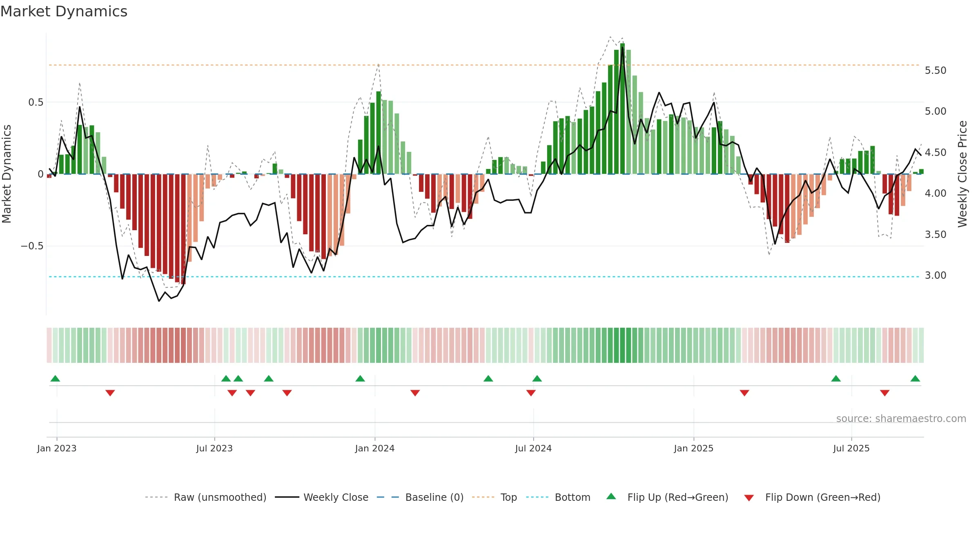Click the Bottom legend entry
Screen dimensions: 980x551
tap(558, 497)
